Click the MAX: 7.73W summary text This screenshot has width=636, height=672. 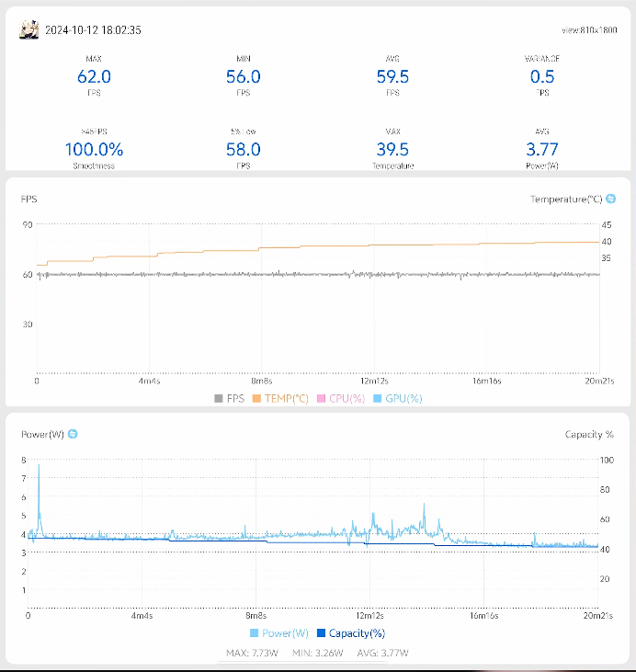[x=251, y=654]
